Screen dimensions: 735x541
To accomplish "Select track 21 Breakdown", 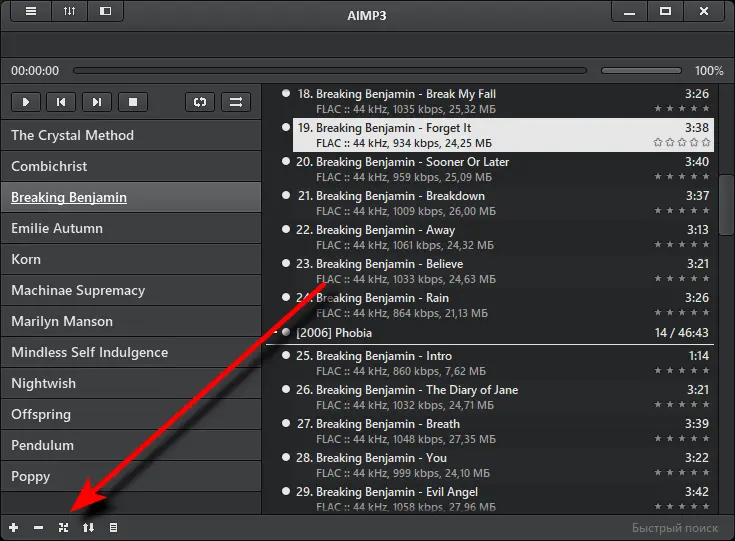I will pyautogui.click(x=503, y=203).
